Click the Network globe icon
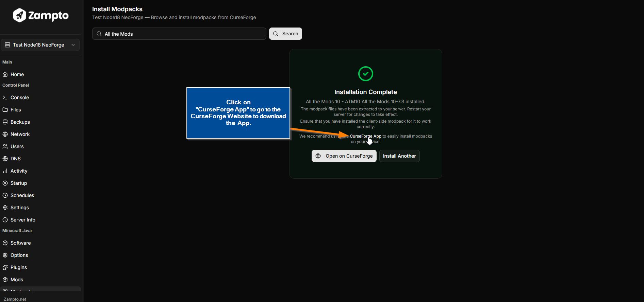 pyautogui.click(x=5, y=134)
